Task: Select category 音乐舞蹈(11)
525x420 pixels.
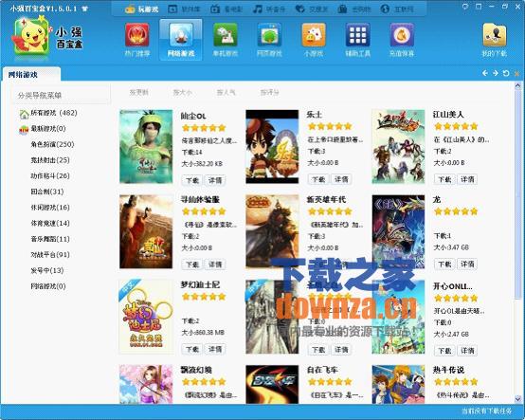Action: (x=50, y=239)
